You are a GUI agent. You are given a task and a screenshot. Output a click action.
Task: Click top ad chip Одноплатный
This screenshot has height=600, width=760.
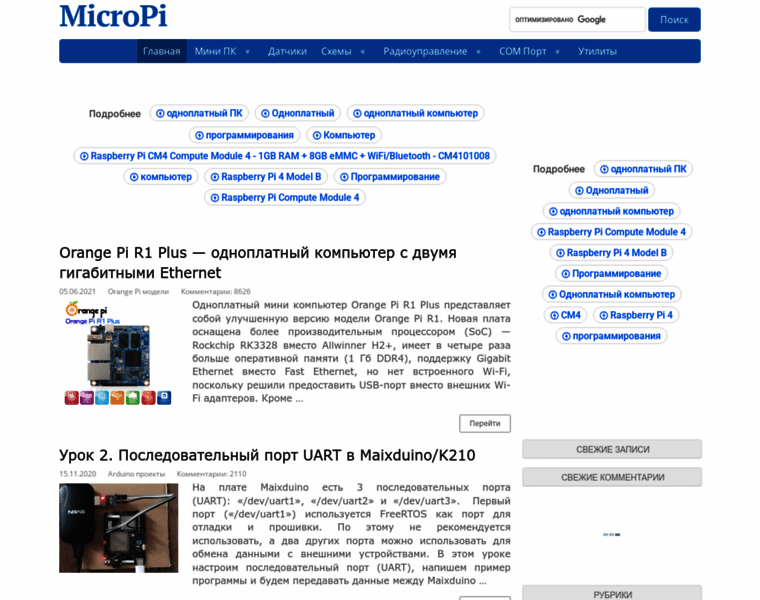[298, 113]
